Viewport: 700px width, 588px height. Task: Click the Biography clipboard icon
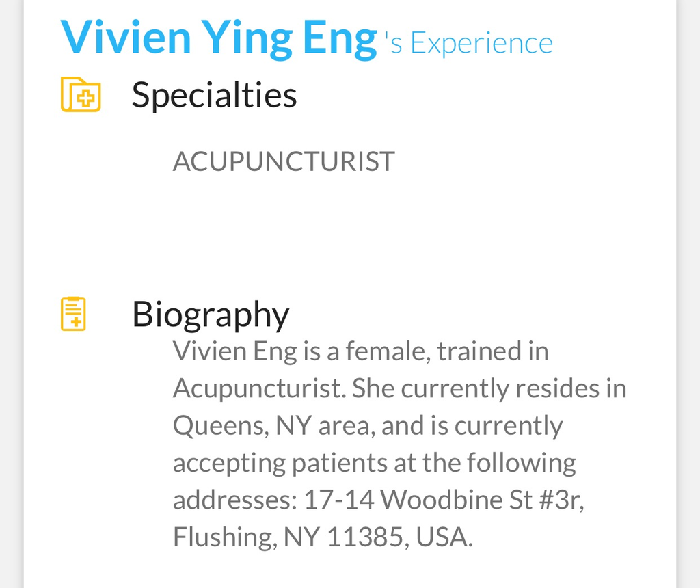tap(74, 314)
